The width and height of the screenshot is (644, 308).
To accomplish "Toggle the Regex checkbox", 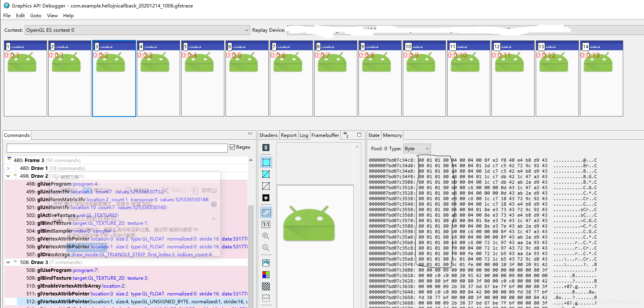I will coord(233,147).
